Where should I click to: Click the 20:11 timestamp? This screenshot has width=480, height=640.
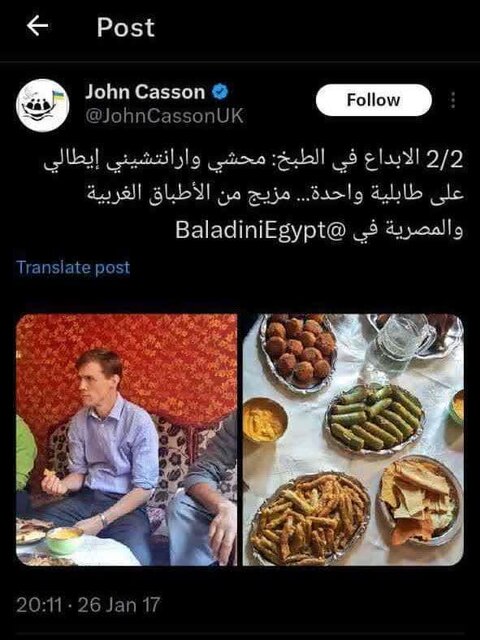pyautogui.click(x=39, y=604)
